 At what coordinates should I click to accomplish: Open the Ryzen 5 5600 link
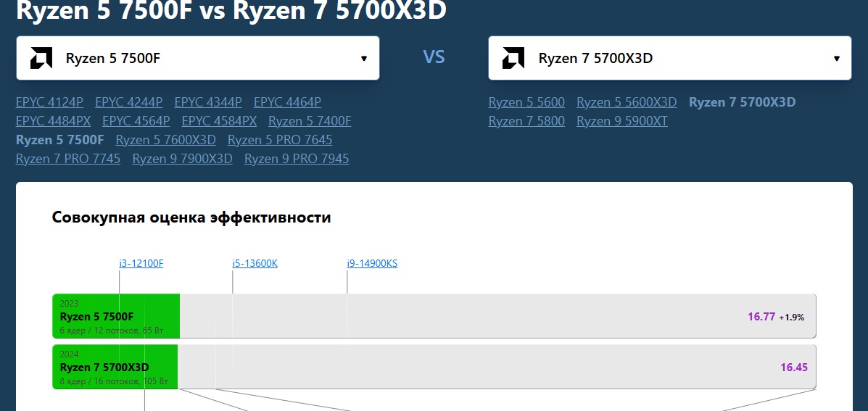click(526, 102)
